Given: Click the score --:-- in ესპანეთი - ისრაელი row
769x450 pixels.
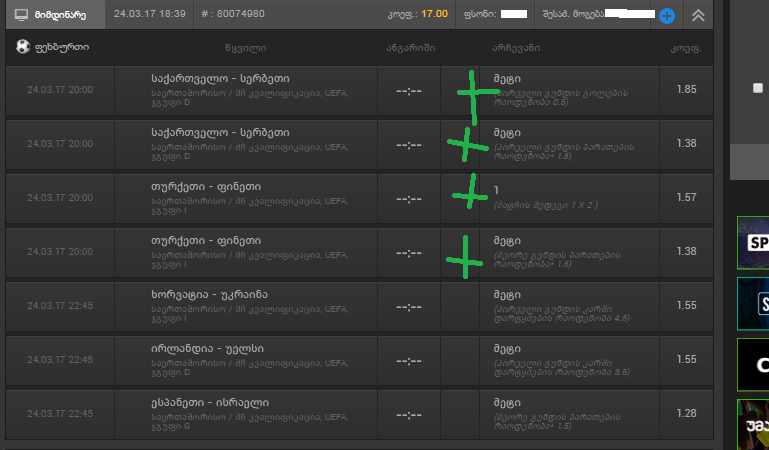Looking at the screenshot, I should pyautogui.click(x=409, y=415).
